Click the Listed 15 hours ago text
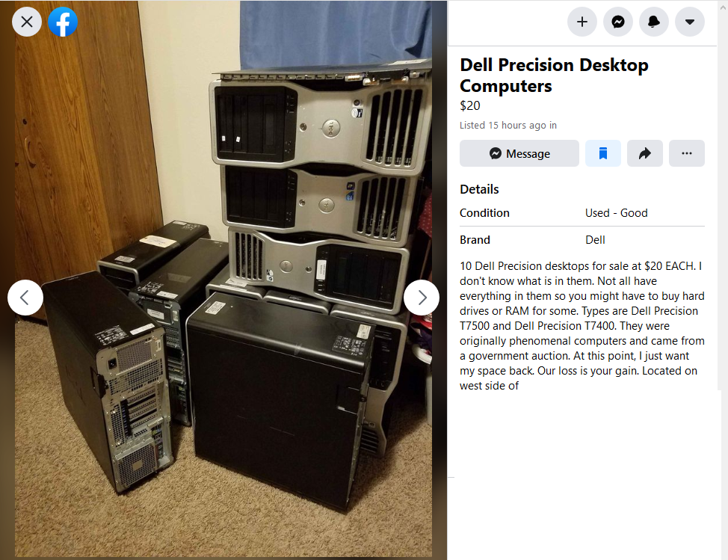Image resolution: width=728 pixels, height=560 pixels. pyautogui.click(x=508, y=126)
